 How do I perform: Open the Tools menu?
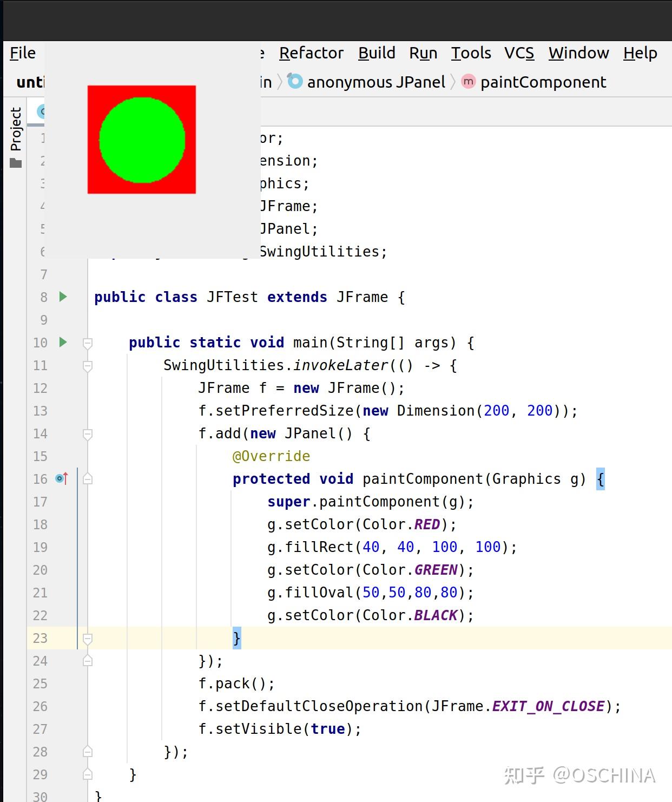point(470,52)
